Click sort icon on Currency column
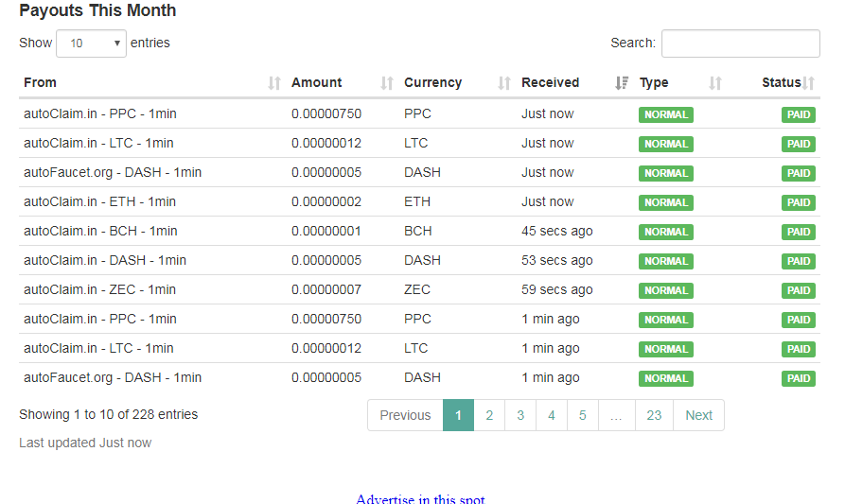Viewport: 845px width, 504px height. pos(504,83)
